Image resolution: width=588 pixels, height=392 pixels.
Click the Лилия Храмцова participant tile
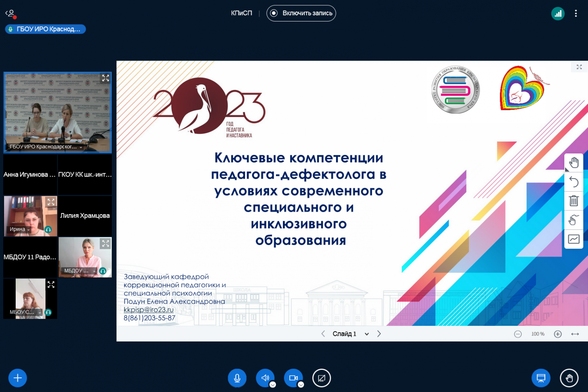point(85,216)
